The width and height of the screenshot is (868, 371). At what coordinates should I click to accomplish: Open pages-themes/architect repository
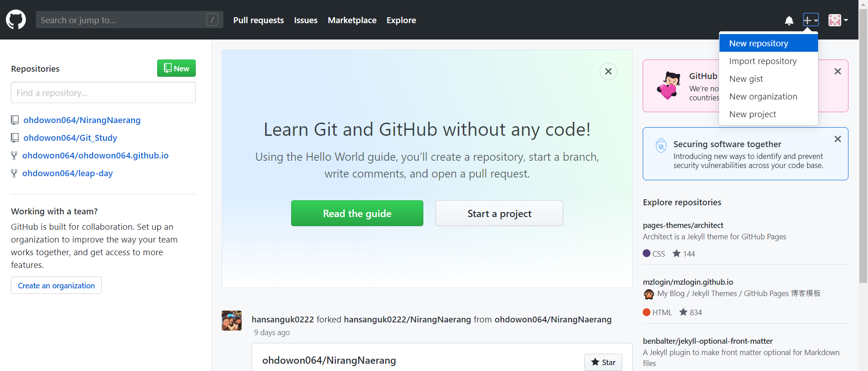coord(683,225)
